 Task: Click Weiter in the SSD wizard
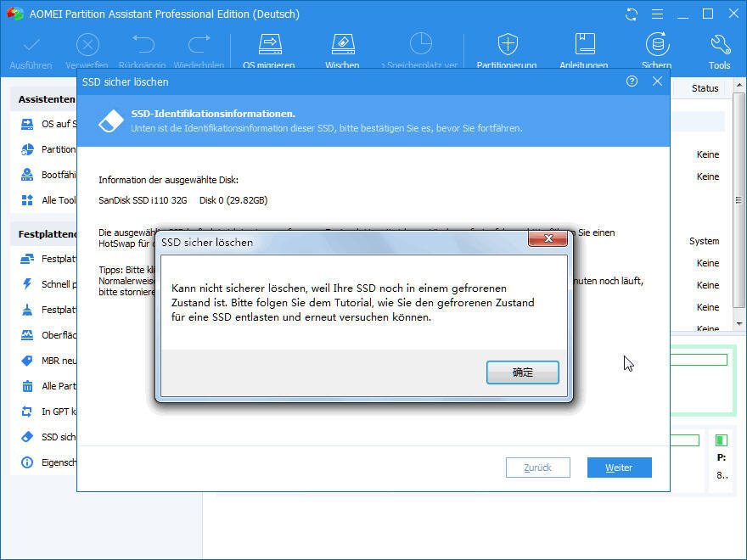click(x=620, y=468)
